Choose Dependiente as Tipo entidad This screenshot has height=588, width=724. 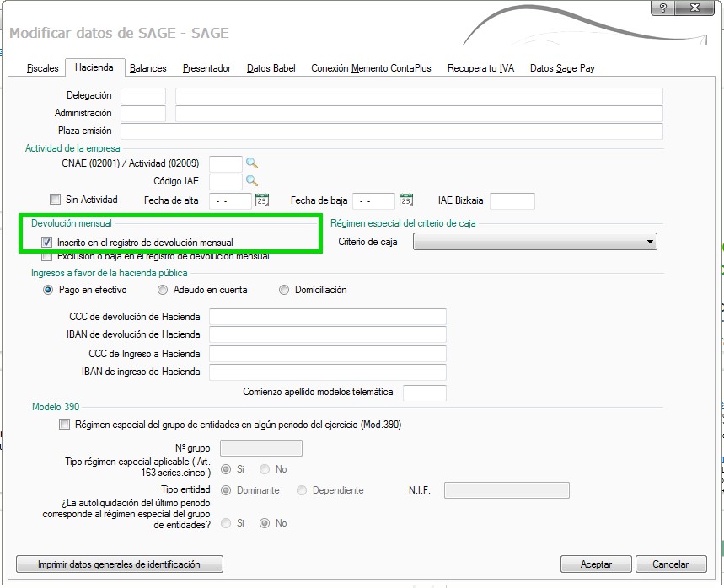302,490
